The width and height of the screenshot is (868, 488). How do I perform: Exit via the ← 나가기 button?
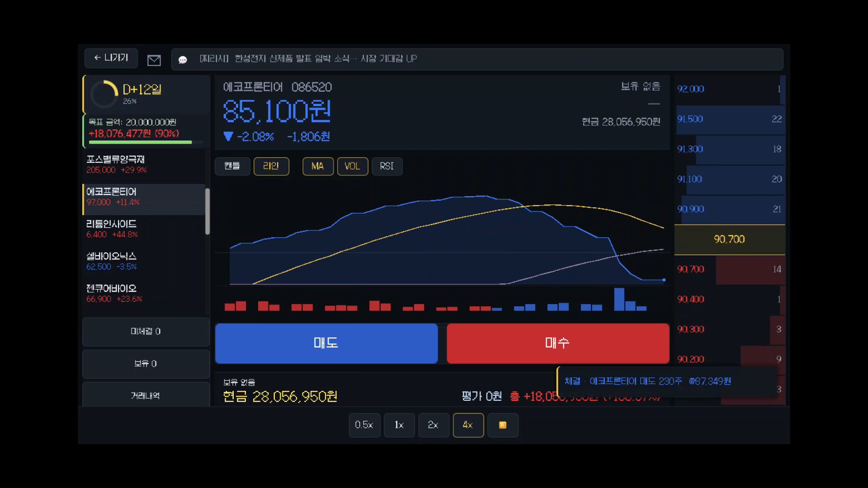(x=111, y=58)
